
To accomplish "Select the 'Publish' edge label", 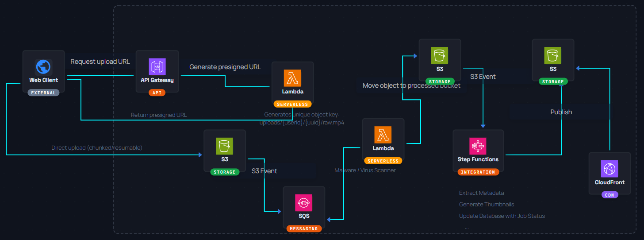I will (561, 112).
